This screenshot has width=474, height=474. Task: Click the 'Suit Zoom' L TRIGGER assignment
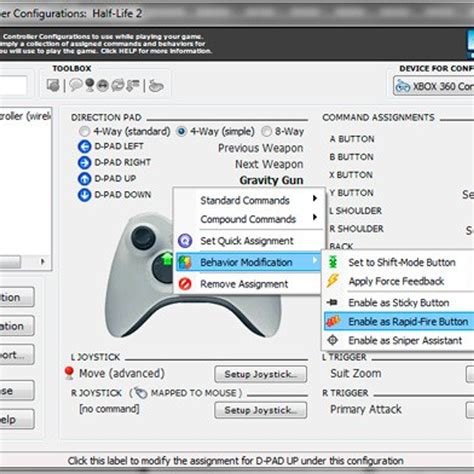pyautogui.click(x=356, y=373)
